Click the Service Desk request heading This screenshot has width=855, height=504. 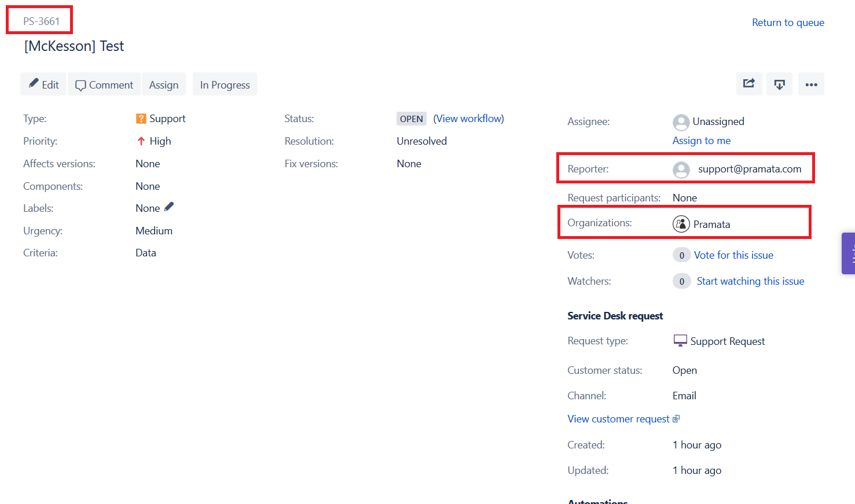615,316
